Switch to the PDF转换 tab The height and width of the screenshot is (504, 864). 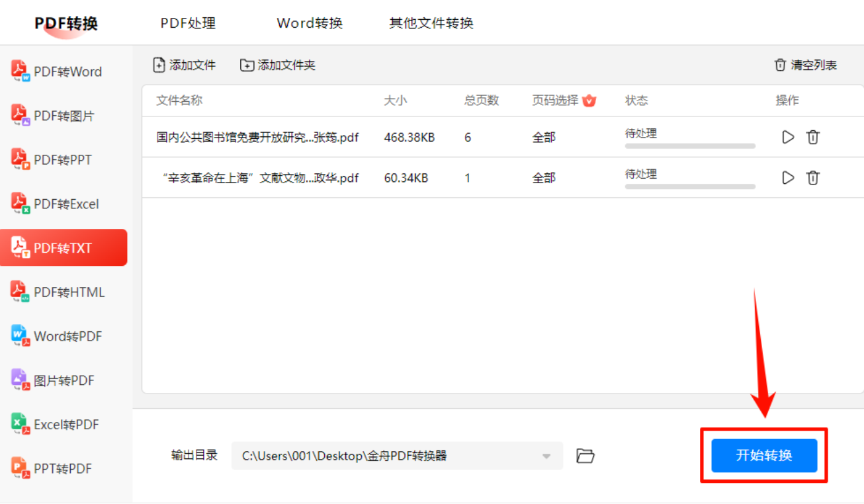point(66,24)
